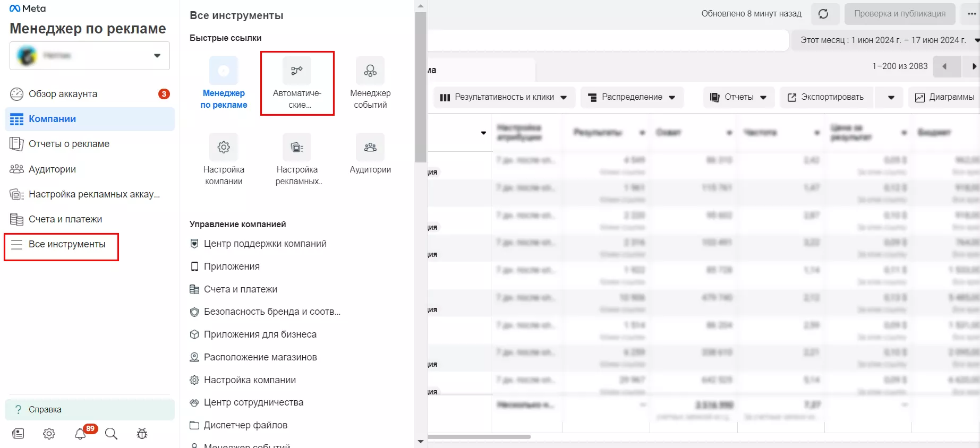Screen dimensions: 980x448
Task: Open the Ads Manager quick link icon
Action: click(x=224, y=71)
